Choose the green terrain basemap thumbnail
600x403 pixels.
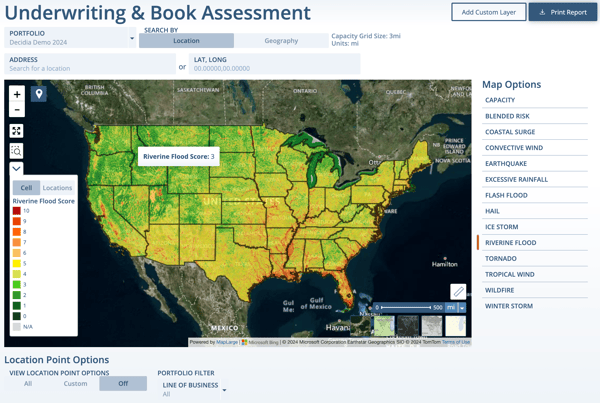[x=384, y=326]
